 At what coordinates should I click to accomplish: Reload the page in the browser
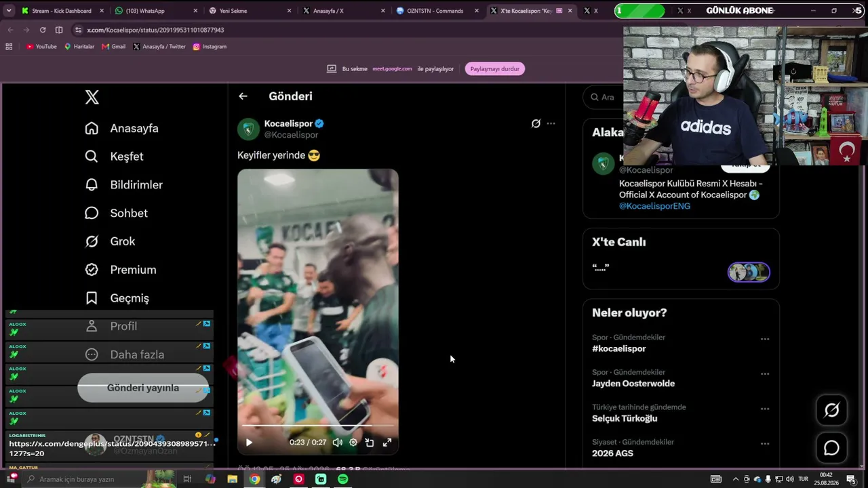[x=43, y=30]
